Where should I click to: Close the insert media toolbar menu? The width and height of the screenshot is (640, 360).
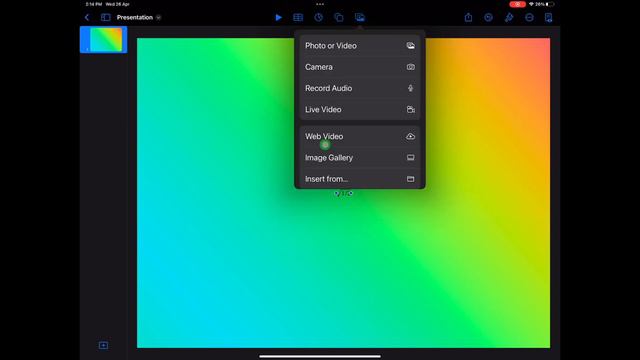tap(360, 18)
